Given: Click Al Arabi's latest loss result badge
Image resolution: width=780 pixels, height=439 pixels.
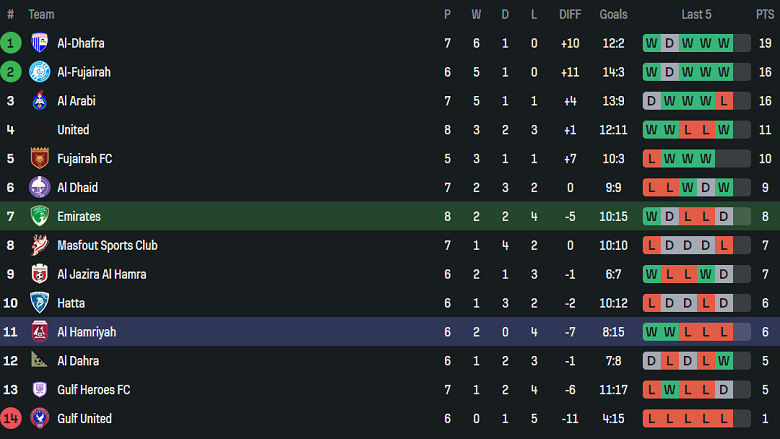Looking at the screenshot, I should pyautogui.click(x=724, y=101).
